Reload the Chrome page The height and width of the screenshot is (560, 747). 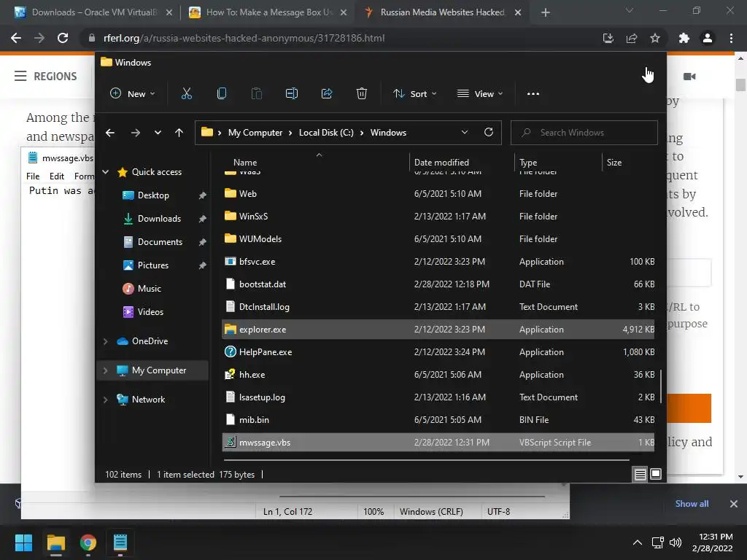point(63,38)
